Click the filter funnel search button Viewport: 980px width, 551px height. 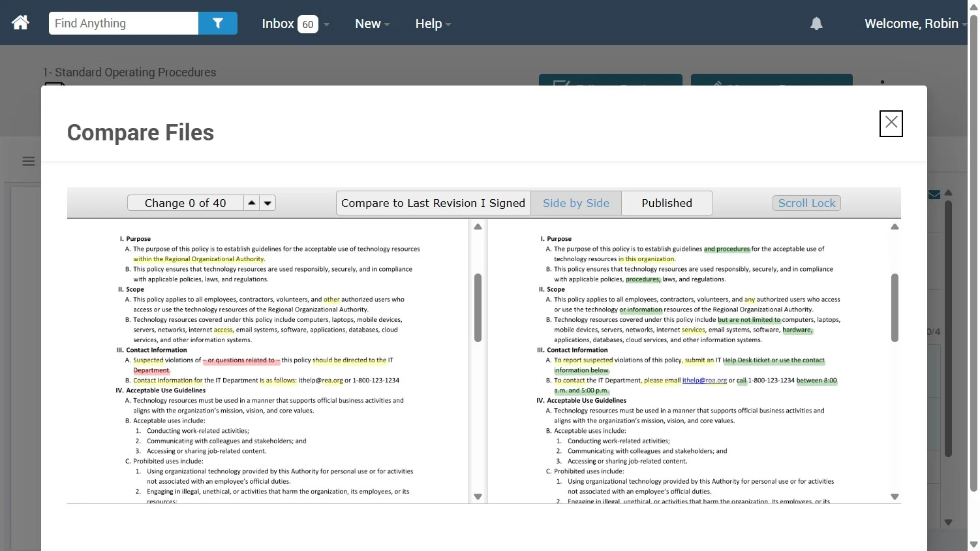[218, 24]
